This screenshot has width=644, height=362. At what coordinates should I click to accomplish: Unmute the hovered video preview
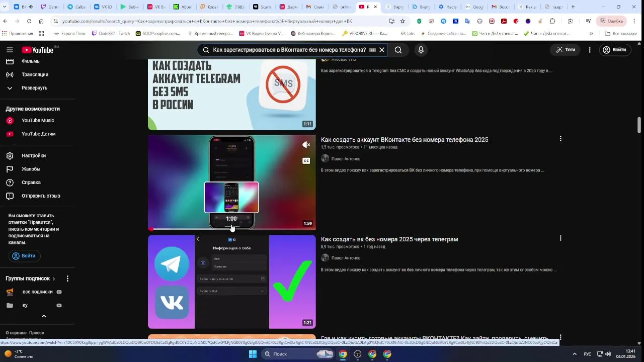coord(306,145)
